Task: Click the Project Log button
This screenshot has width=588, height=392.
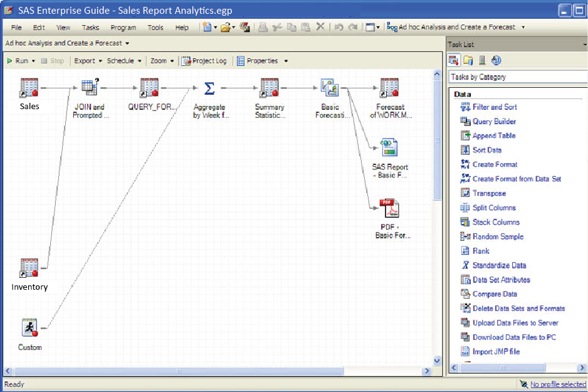Action: [x=204, y=61]
